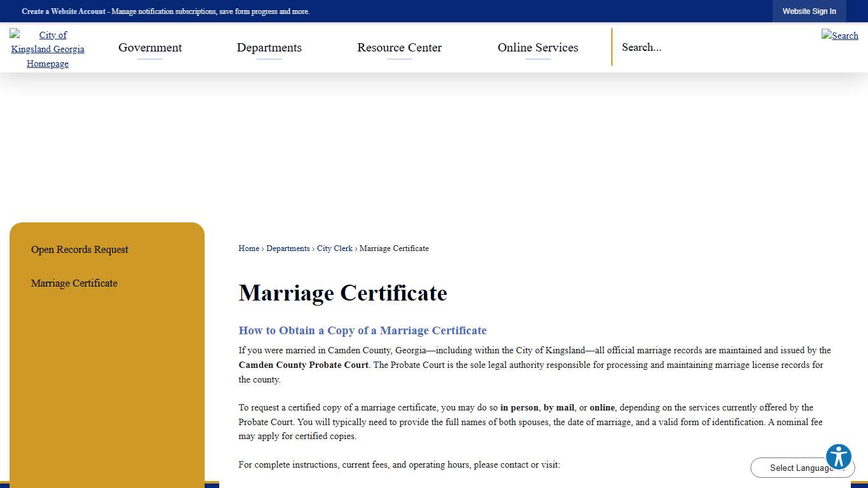Screen dimensions: 868x488
Task: Click Departments in the breadcrumb trail
Action: [288, 248]
